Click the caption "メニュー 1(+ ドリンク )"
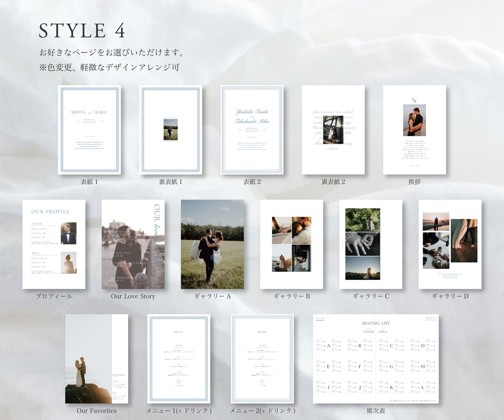The width and height of the screenshot is (504, 420). click(x=179, y=410)
